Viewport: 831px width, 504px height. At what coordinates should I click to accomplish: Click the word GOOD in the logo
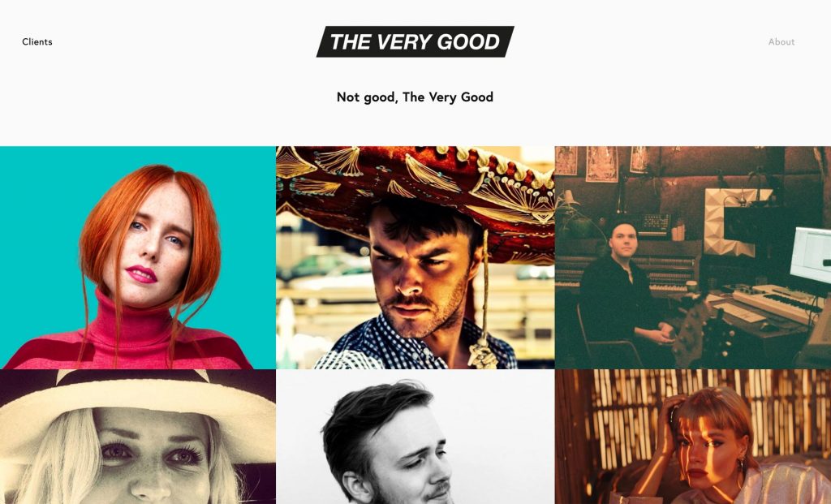coord(468,42)
